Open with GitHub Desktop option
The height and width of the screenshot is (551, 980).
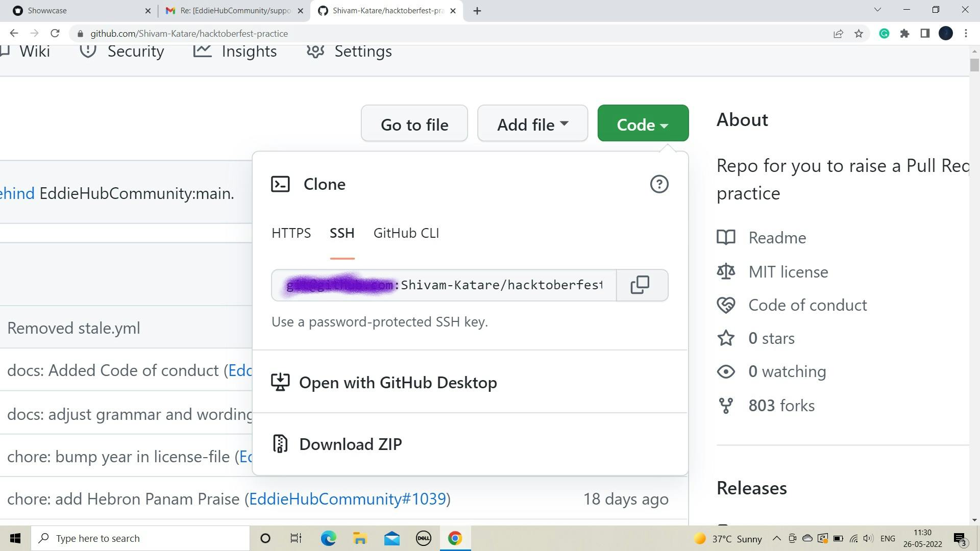click(x=398, y=382)
